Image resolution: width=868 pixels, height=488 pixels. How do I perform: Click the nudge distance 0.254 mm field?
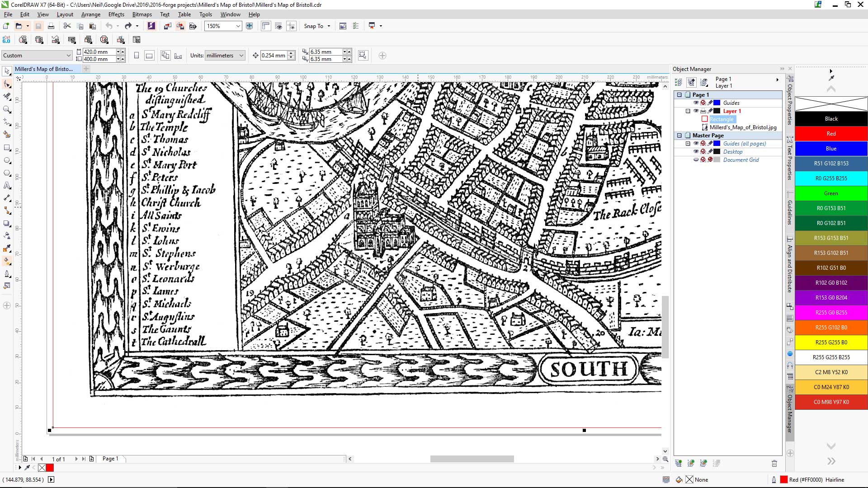[x=274, y=56]
